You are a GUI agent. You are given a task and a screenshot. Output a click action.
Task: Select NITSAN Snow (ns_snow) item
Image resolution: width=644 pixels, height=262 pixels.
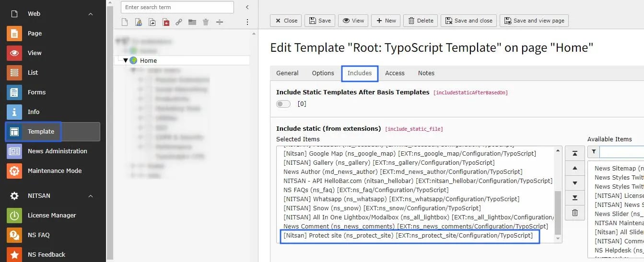coord(382,208)
